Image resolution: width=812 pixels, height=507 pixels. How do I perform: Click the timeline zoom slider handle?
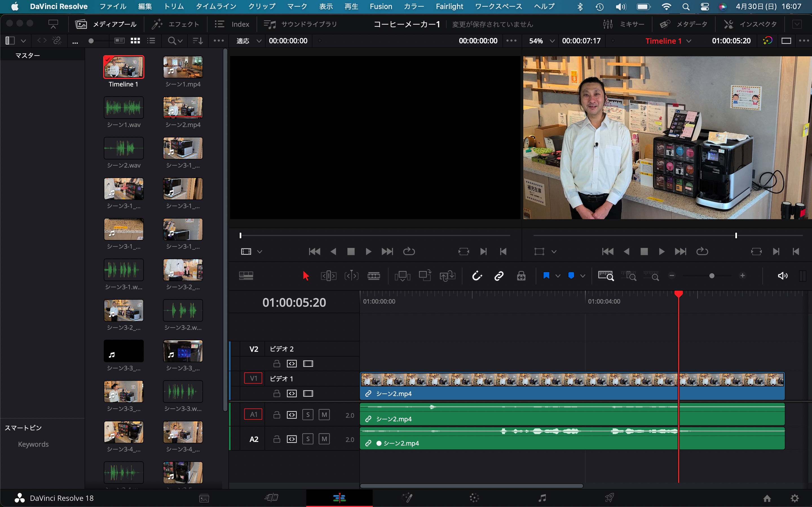[712, 276]
